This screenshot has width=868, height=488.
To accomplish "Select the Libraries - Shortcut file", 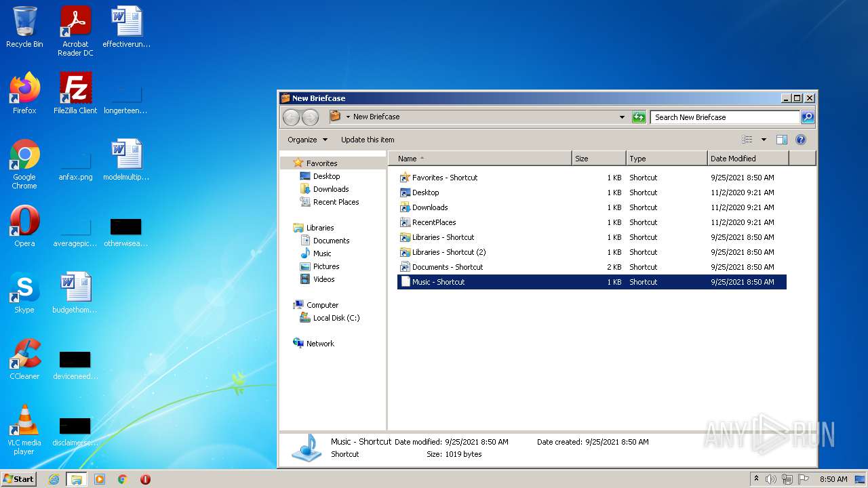I will point(591,237).
